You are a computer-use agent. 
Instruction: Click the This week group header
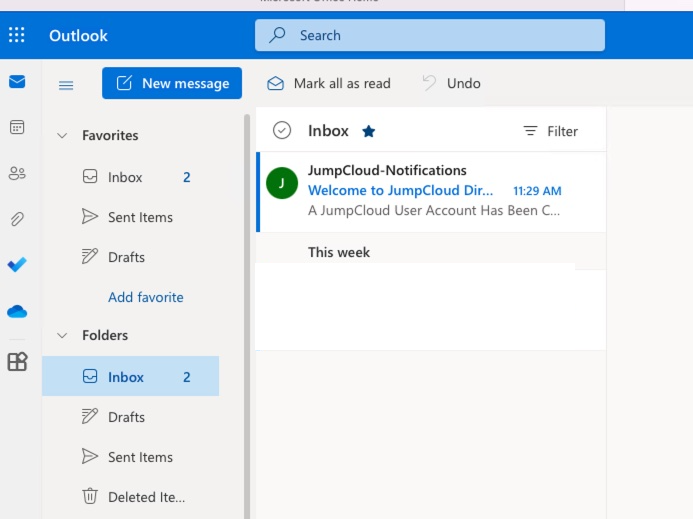point(339,252)
